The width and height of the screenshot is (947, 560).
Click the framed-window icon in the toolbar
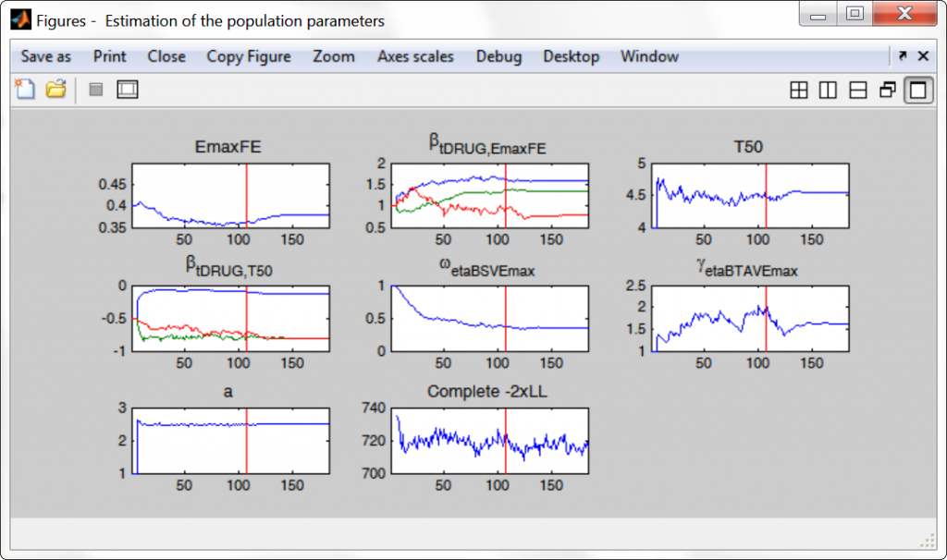click(x=127, y=89)
